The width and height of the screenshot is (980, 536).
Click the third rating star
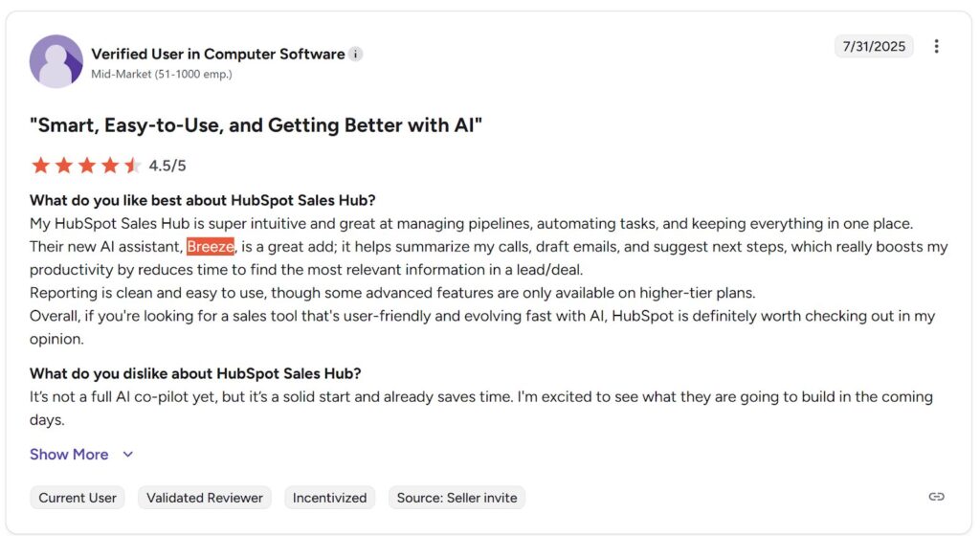86,166
